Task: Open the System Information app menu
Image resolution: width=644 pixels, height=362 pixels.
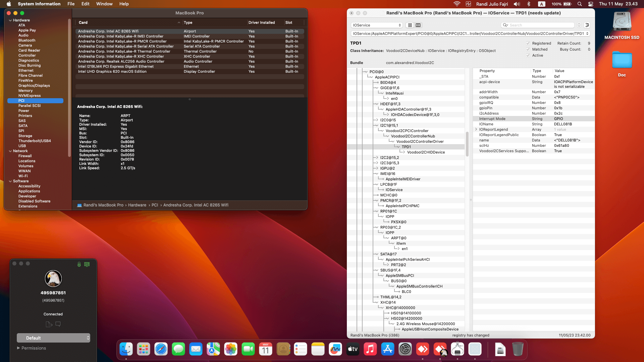Action: [39, 4]
